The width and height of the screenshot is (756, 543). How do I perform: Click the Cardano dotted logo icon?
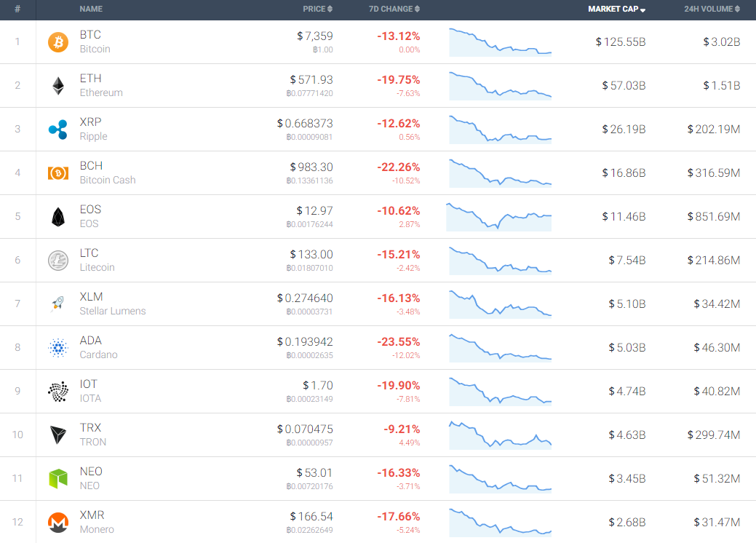tap(58, 348)
